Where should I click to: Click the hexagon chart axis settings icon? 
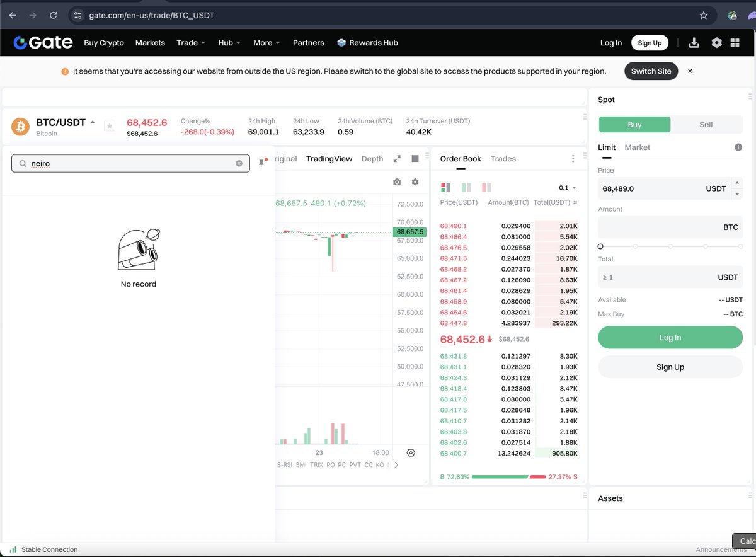click(411, 452)
